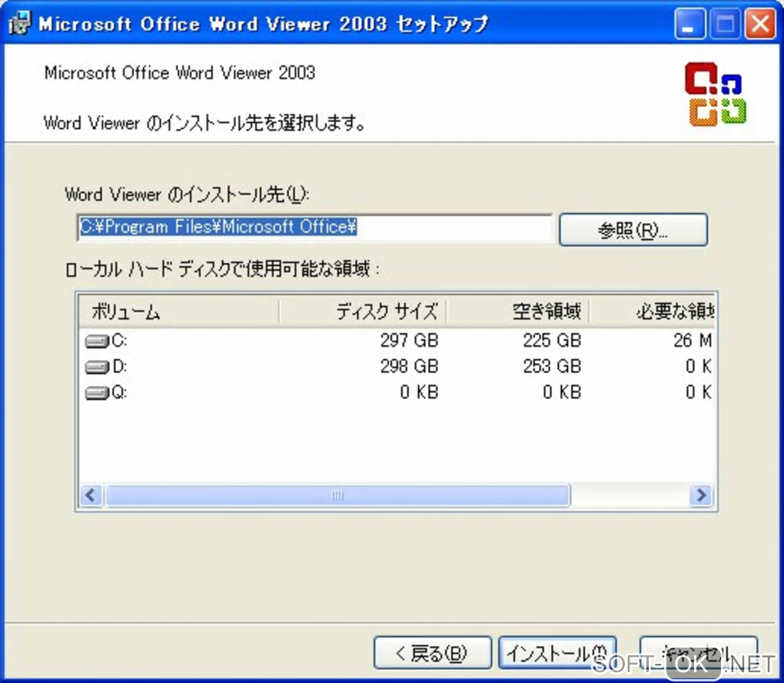Viewport: 784px width, 683px height.
Task: Click the 253 GB free space value
Action: pos(552,366)
